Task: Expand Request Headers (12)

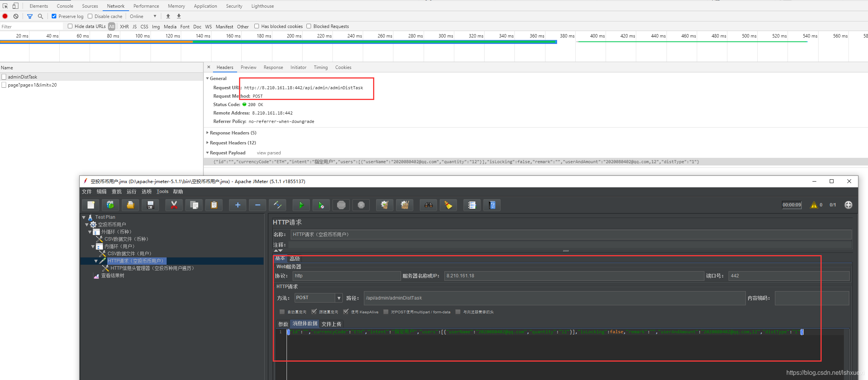Action: click(x=208, y=142)
